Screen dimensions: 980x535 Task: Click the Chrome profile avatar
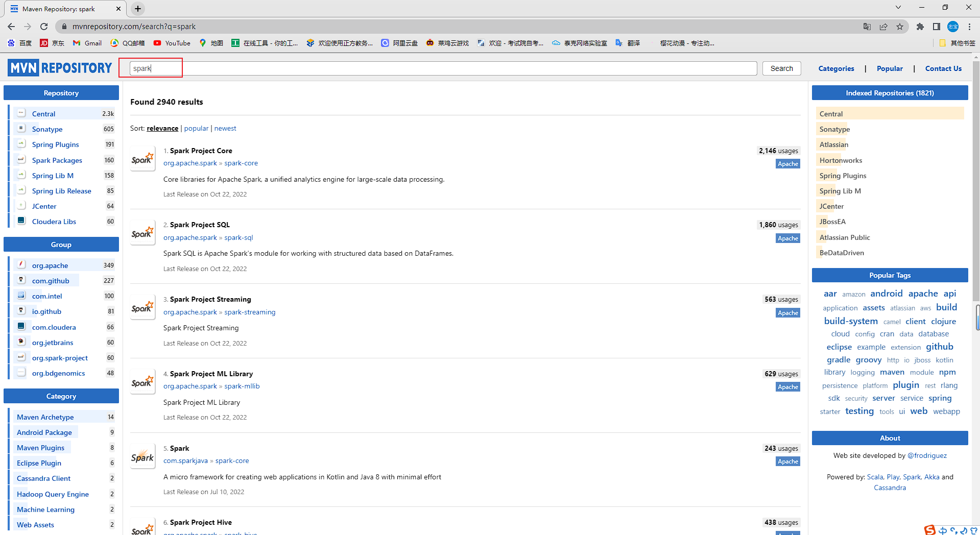pos(953,27)
